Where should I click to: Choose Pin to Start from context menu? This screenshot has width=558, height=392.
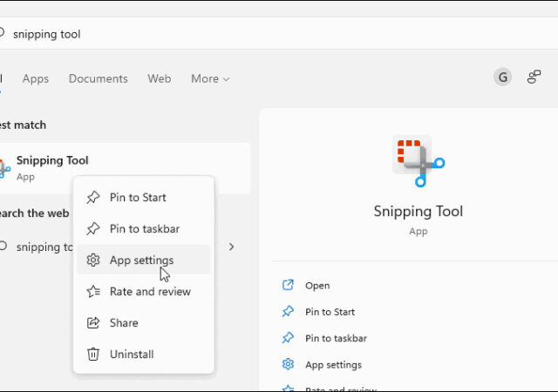(143, 198)
